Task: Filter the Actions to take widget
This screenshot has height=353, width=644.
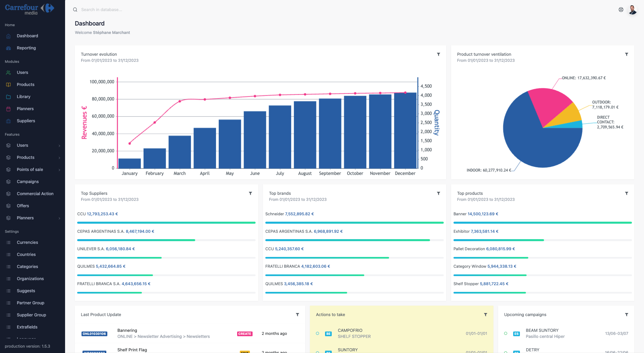Action: (x=485, y=315)
